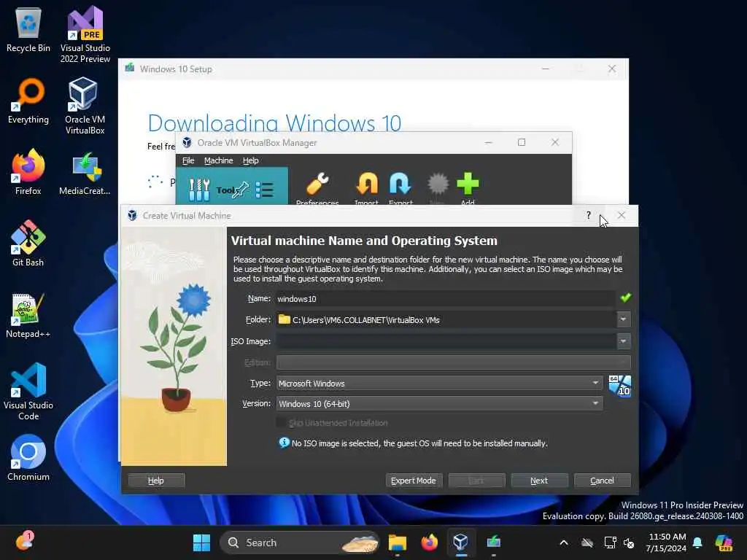Image resolution: width=747 pixels, height=560 pixels.
Task: Switch to Firefox on taskbar
Action: pyautogui.click(x=429, y=542)
